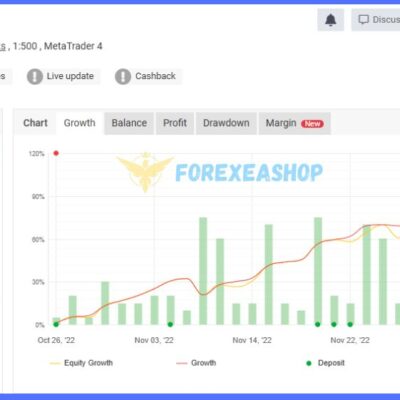Image resolution: width=400 pixels, height=400 pixels.
Task: Click the Cashback label
Action: coord(155,76)
